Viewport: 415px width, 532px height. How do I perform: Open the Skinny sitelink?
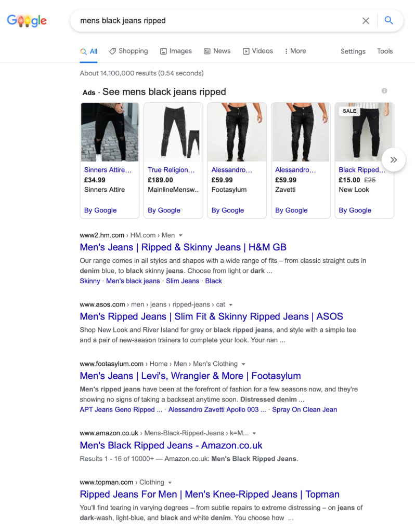click(90, 281)
